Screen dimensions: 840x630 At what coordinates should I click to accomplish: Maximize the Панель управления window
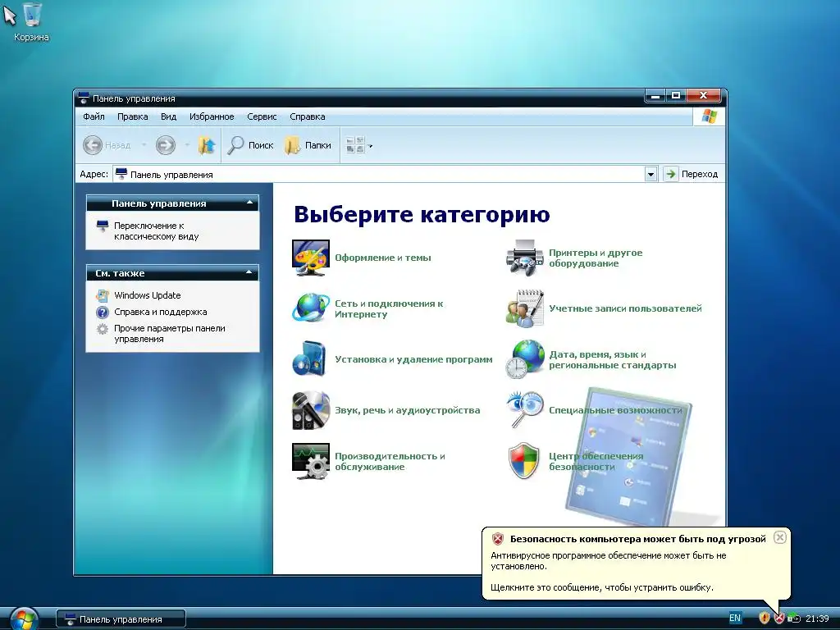click(x=676, y=96)
